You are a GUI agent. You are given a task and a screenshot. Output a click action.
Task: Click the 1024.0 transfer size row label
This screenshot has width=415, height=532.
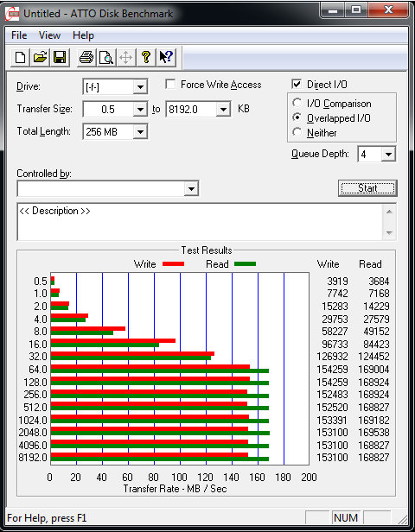click(33, 421)
